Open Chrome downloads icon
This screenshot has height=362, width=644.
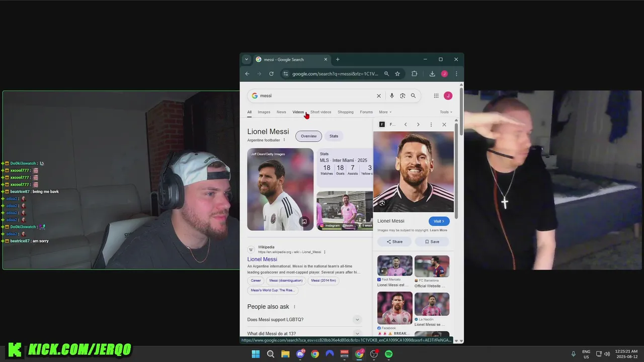pyautogui.click(x=432, y=74)
